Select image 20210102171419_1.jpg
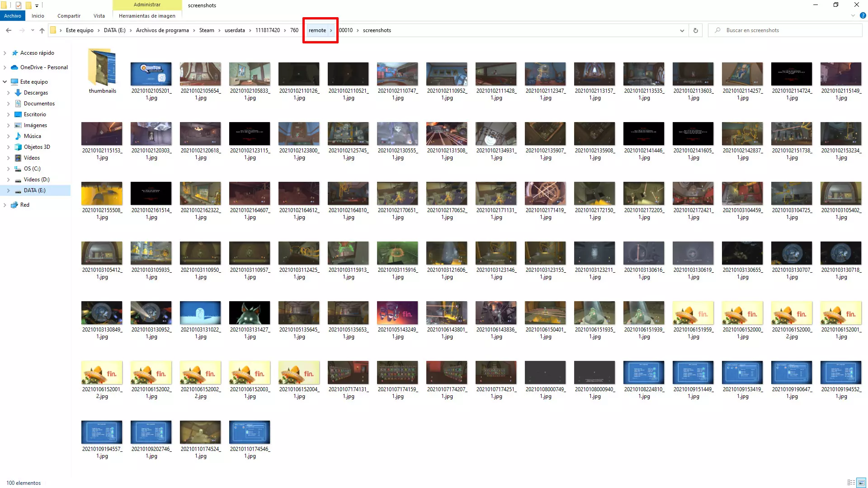Screen dimensions: 868x488 coord(545,194)
